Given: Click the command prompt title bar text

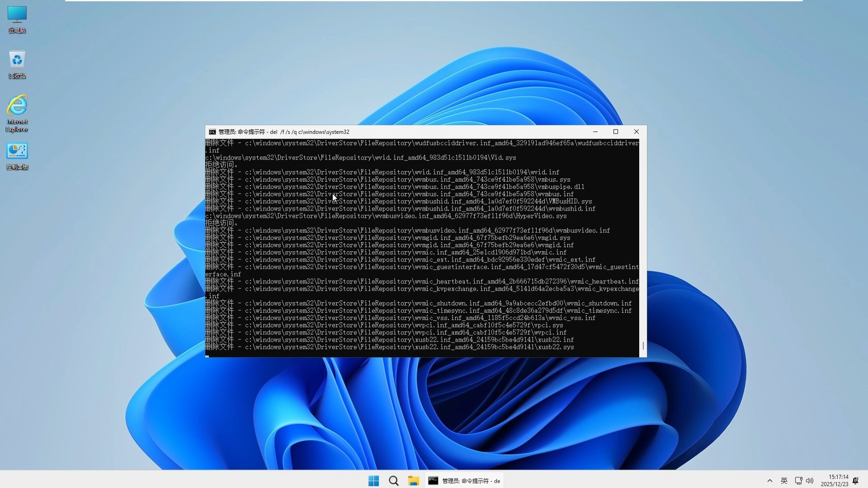Looking at the screenshot, I should pyautogui.click(x=284, y=132).
